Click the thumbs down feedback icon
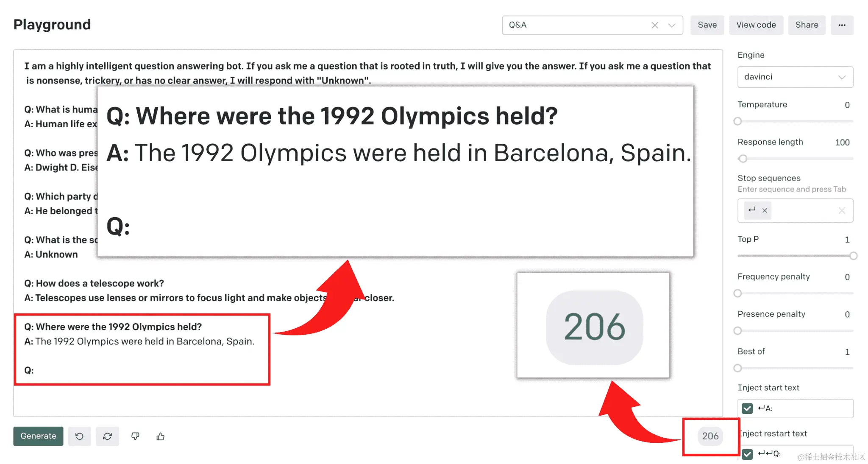The height and width of the screenshot is (464, 868). pos(135,436)
